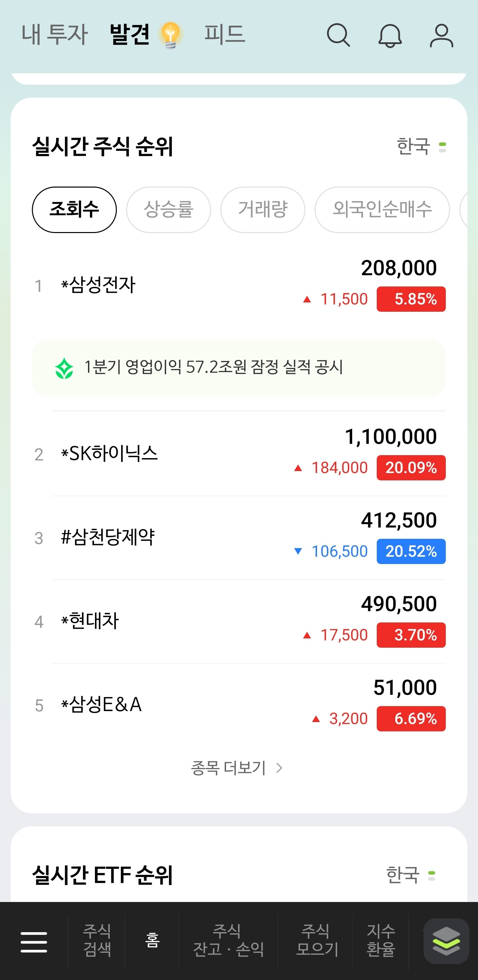Image resolution: width=478 pixels, height=980 pixels.
Task: Tap the light bulb icon beside 발견
Action: click(x=171, y=35)
